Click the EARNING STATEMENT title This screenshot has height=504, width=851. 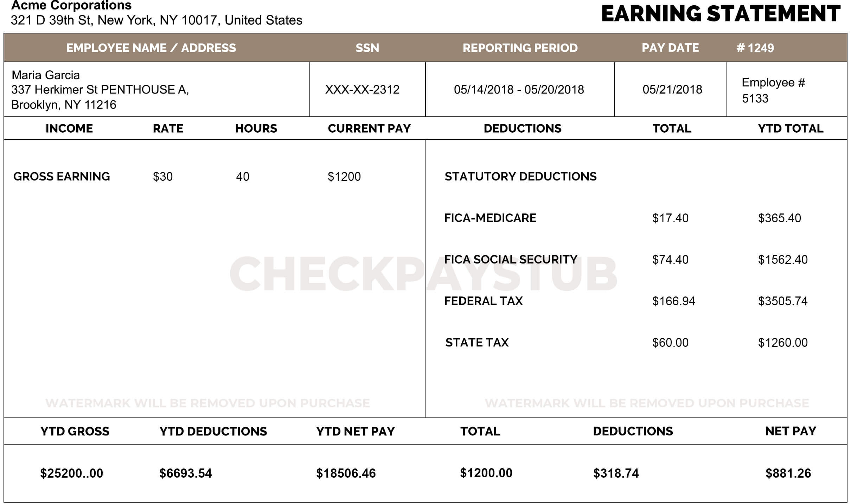(x=721, y=14)
